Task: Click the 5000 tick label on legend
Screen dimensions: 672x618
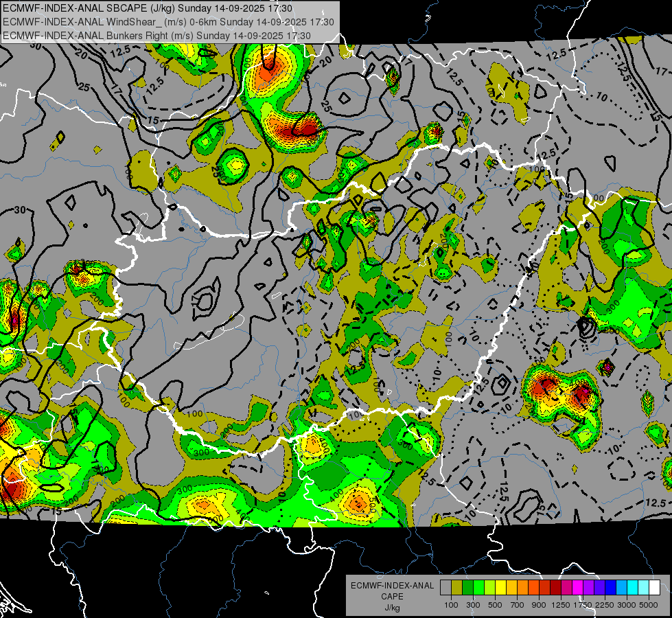Action: (649, 605)
